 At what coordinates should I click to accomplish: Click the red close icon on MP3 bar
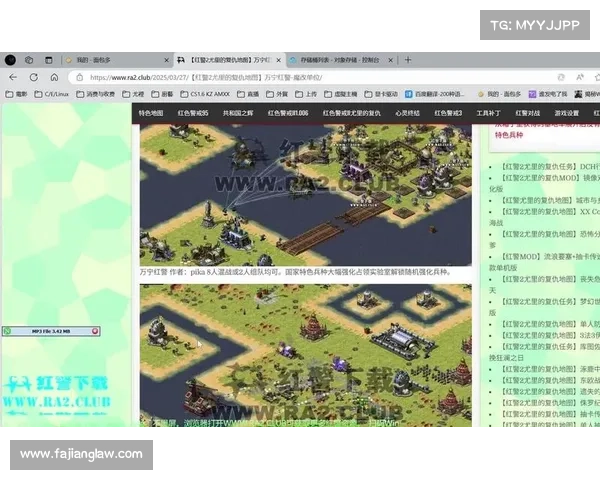95,330
